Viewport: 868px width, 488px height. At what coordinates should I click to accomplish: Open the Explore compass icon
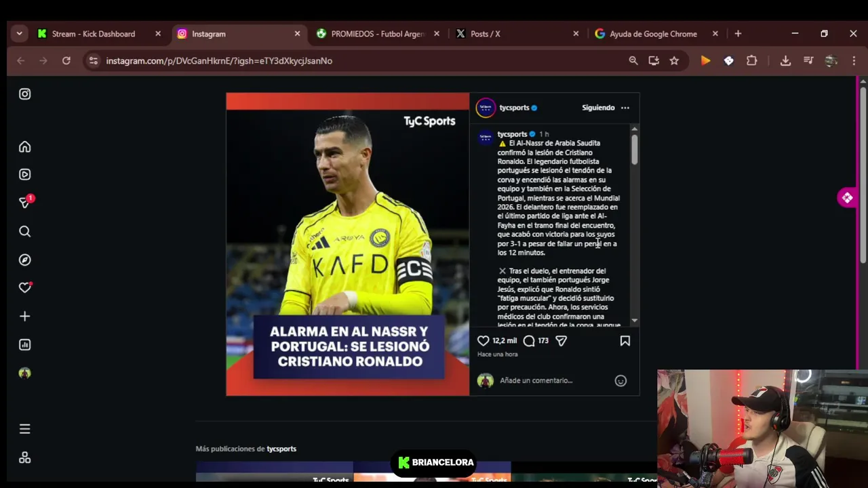tap(25, 260)
